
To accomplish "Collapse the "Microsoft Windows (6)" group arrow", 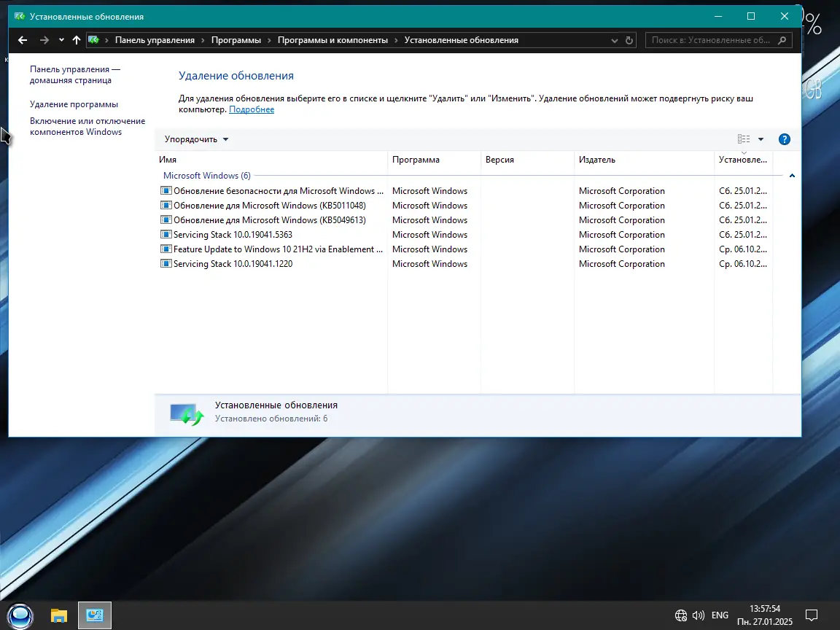I will click(792, 176).
